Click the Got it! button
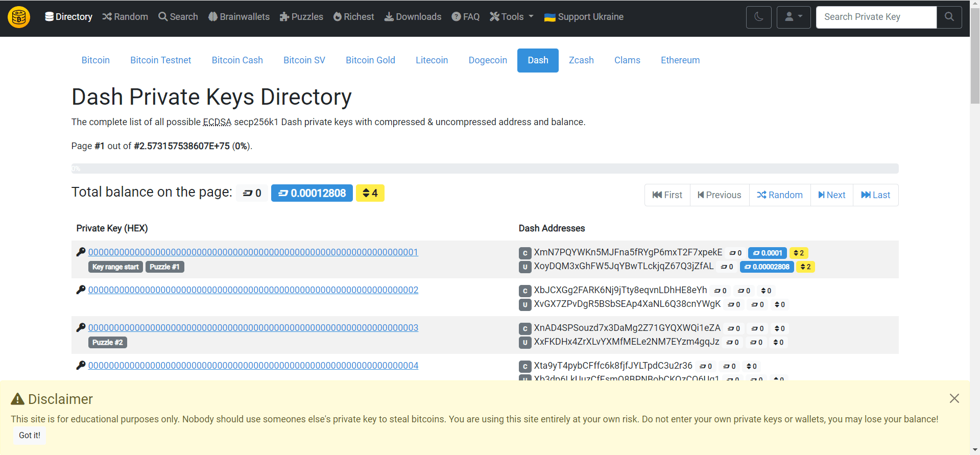This screenshot has height=455, width=980. [x=30, y=436]
